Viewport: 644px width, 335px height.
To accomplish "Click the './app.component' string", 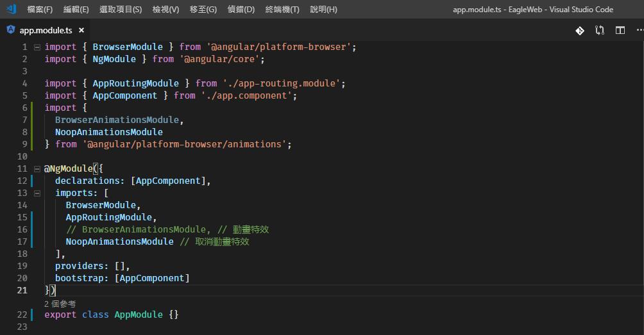I will (246, 95).
